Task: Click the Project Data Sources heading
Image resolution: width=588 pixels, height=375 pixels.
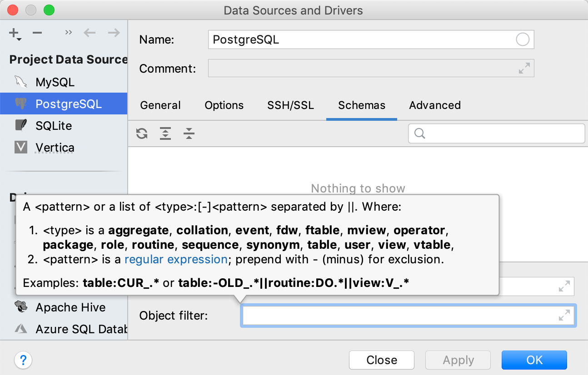Action: [x=68, y=59]
